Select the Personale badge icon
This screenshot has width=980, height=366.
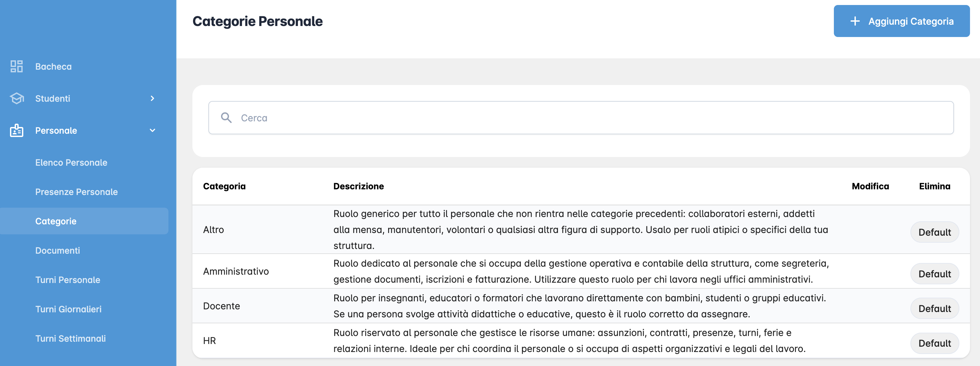coord(16,131)
